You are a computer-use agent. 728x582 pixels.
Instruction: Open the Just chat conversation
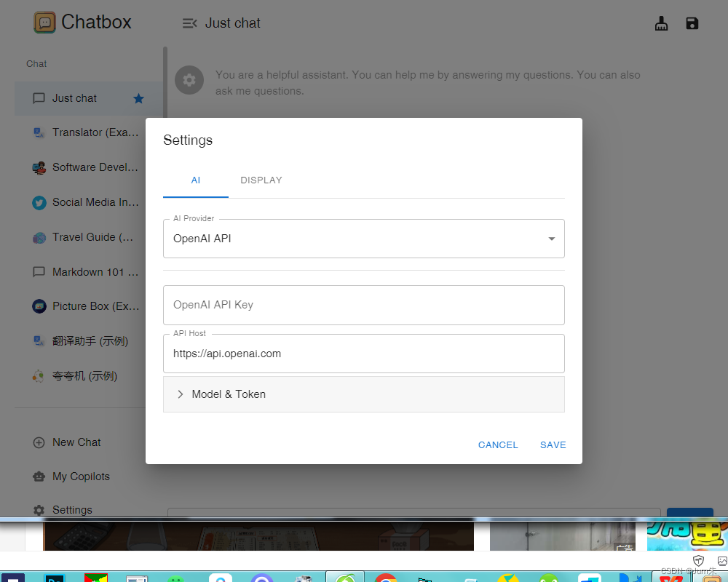89,98
